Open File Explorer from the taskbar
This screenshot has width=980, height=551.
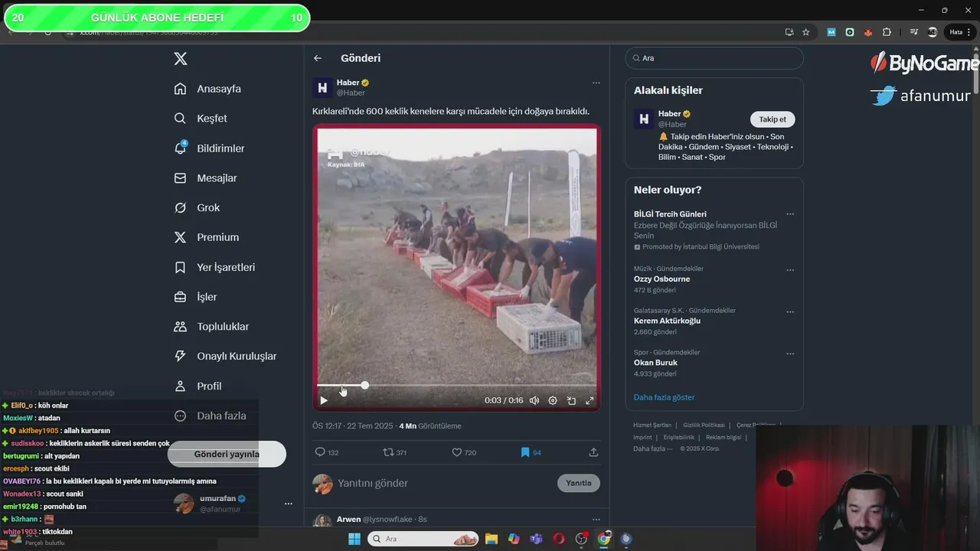492,539
